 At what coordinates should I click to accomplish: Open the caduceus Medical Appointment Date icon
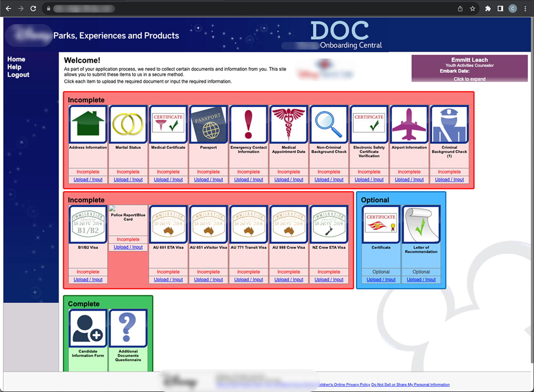click(289, 125)
